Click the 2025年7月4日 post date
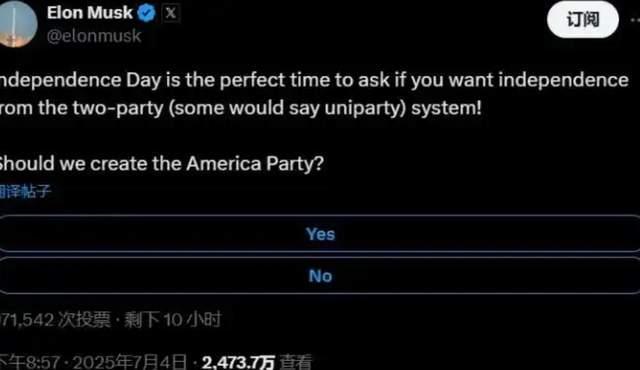 (x=130, y=362)
